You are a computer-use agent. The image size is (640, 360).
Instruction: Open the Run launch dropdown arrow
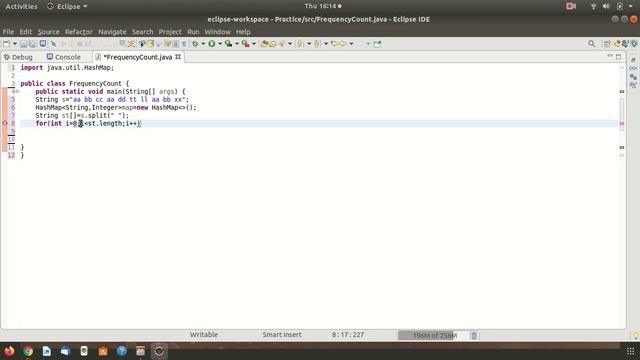220,44
